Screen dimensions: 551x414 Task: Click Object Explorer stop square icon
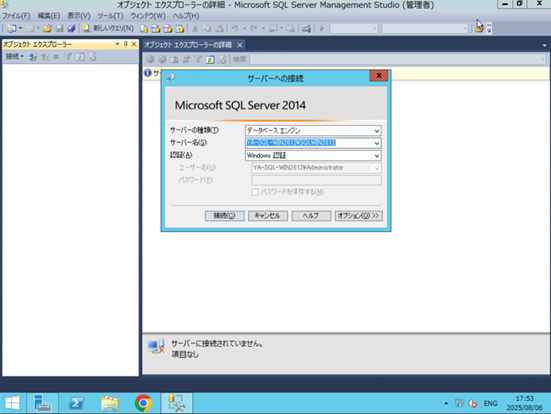(56, 57)
